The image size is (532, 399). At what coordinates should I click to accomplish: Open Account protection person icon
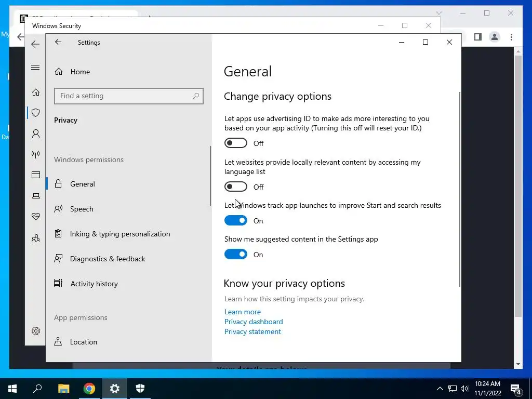pos(36,134)
